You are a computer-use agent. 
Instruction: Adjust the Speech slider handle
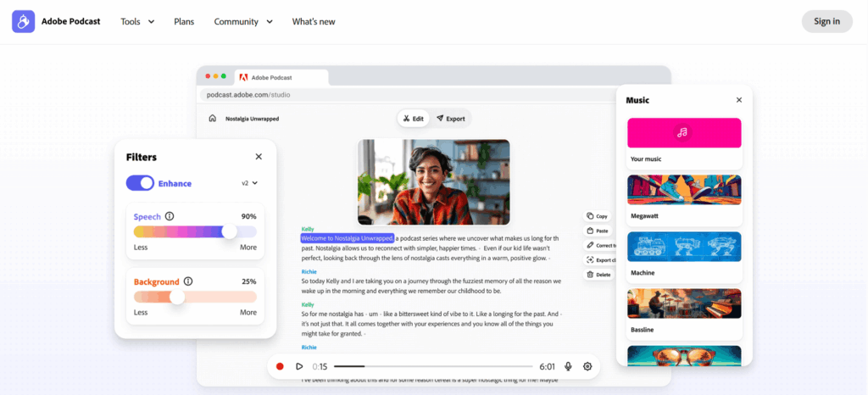[229, 231]
